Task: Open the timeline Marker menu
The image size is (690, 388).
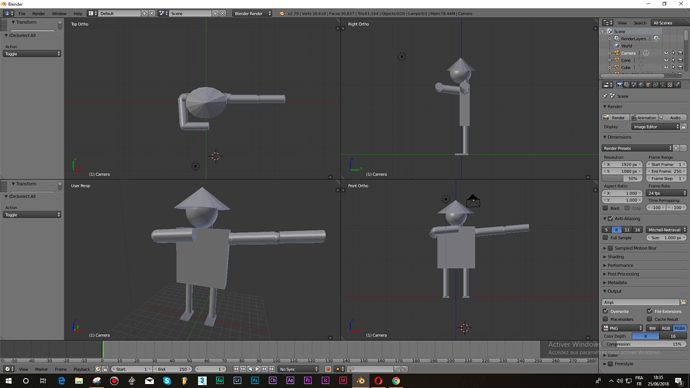Action: (41, 369)
